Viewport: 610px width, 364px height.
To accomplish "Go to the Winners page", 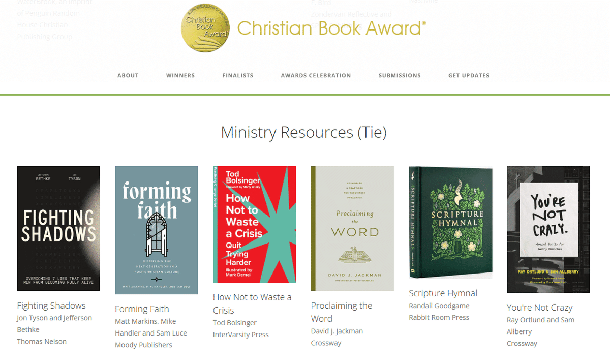I will 180,75.
